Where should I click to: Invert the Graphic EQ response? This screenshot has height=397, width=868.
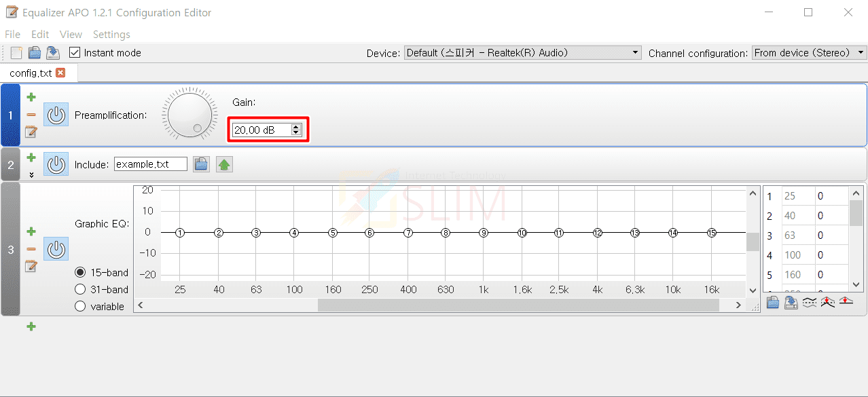coord(810,303)
